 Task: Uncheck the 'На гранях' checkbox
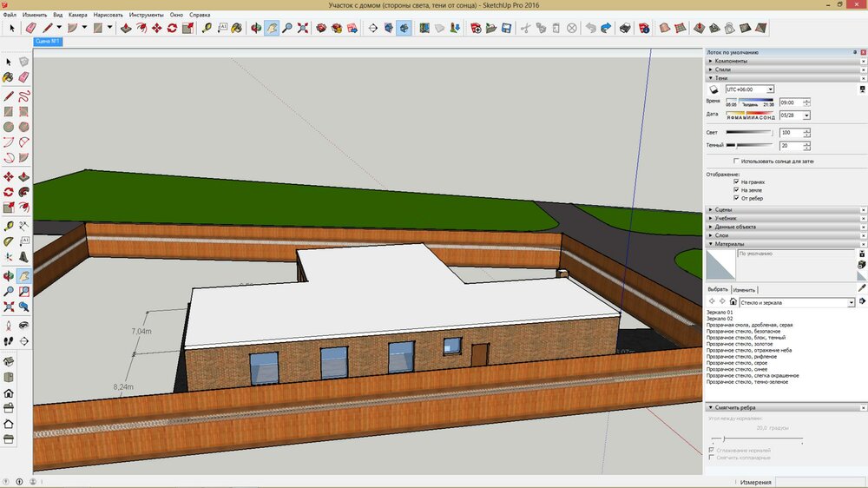(737, 181)
